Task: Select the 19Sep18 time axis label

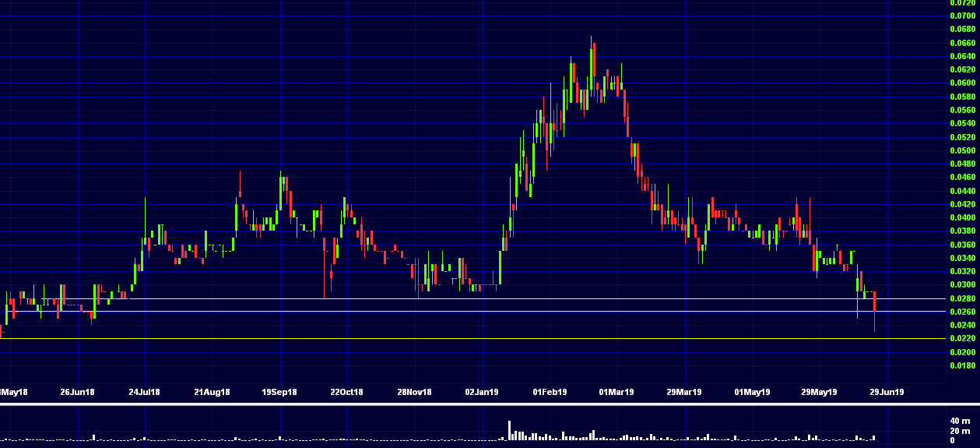Action: (280, 392)
